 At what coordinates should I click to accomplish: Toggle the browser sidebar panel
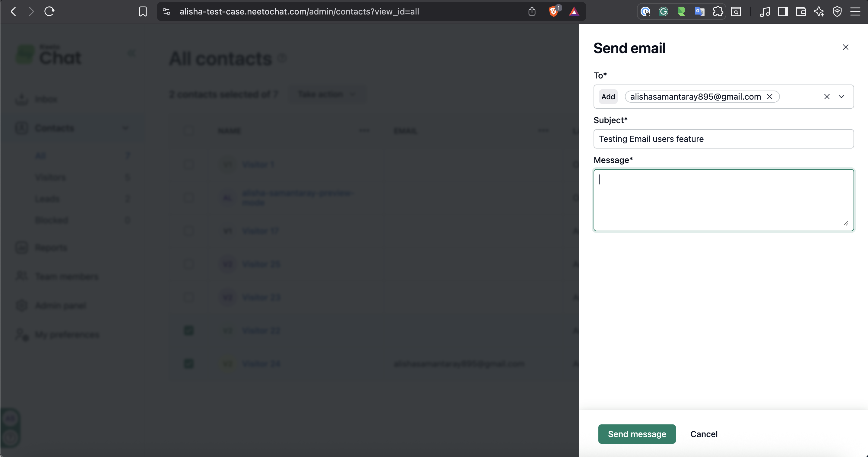click(x=783, y=11)
